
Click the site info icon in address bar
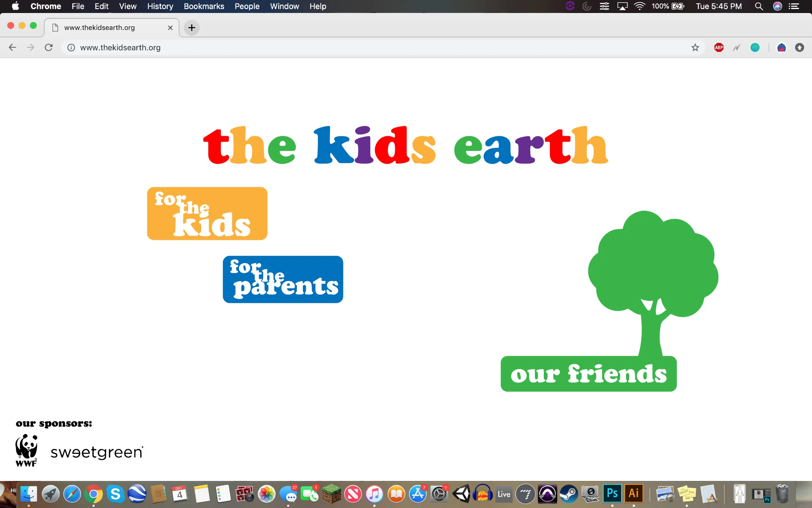71,47
